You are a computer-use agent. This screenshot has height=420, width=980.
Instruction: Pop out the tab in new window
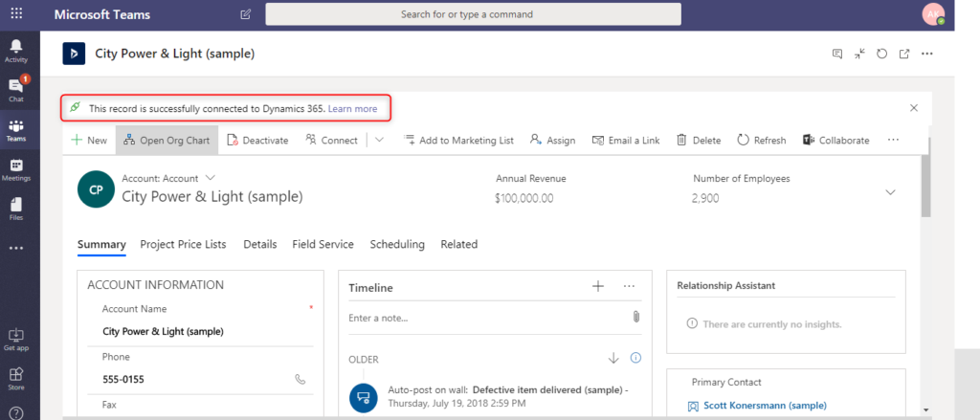pyautogui.click(x=904, y=54)
